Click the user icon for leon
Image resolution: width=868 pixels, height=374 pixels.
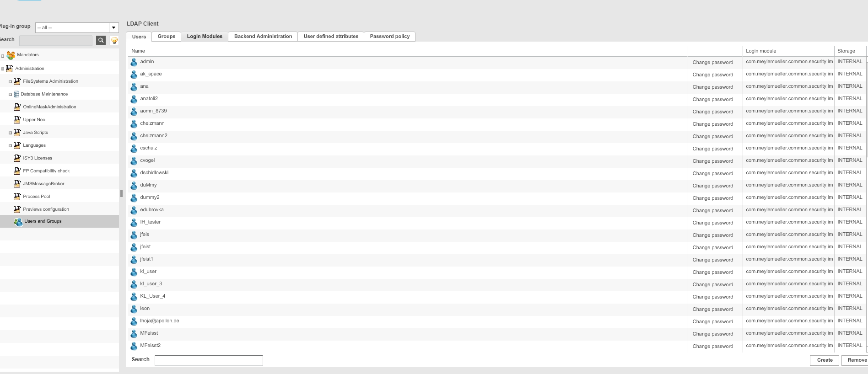134,309
